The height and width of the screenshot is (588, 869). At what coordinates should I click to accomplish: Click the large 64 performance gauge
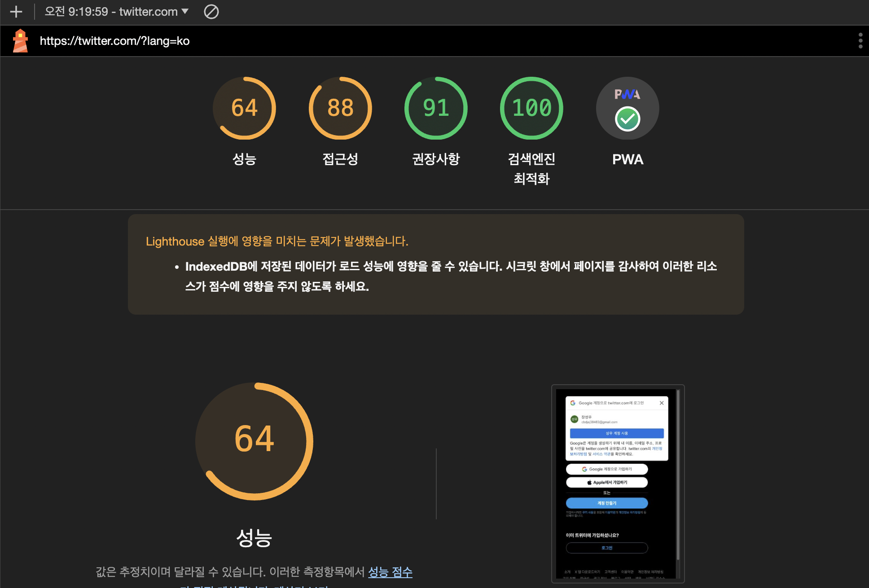coord(255,441)
